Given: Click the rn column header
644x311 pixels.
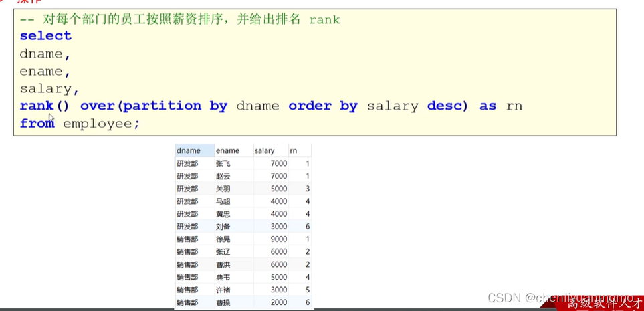Looking at the screenshot, I should [x=300, y=150].
